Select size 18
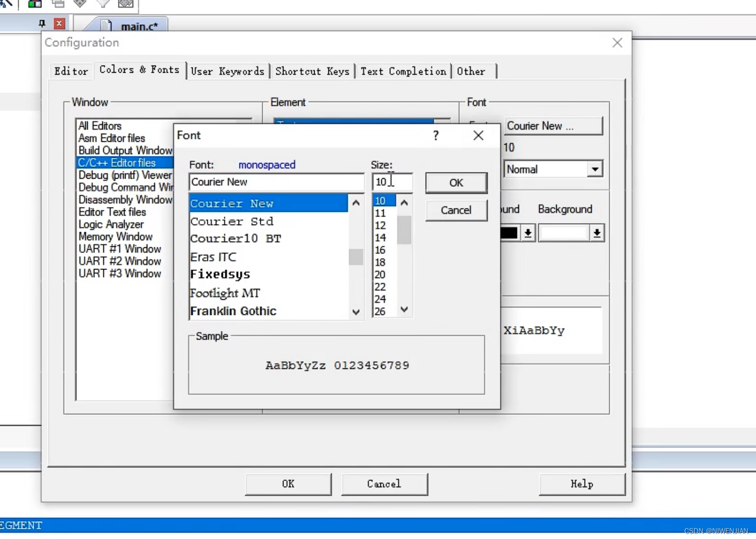Screen dimensions: 756x539 [384, 262]
